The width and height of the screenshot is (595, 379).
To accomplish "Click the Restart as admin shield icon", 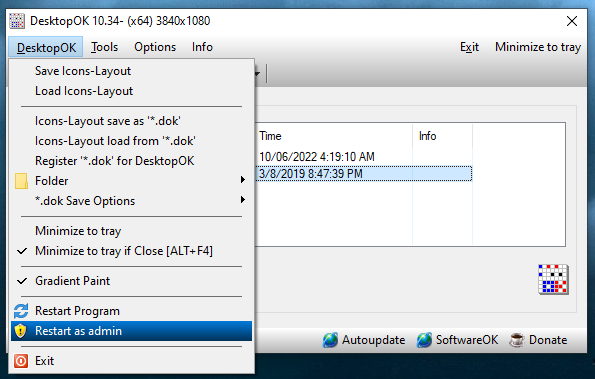I will point(20,331).
